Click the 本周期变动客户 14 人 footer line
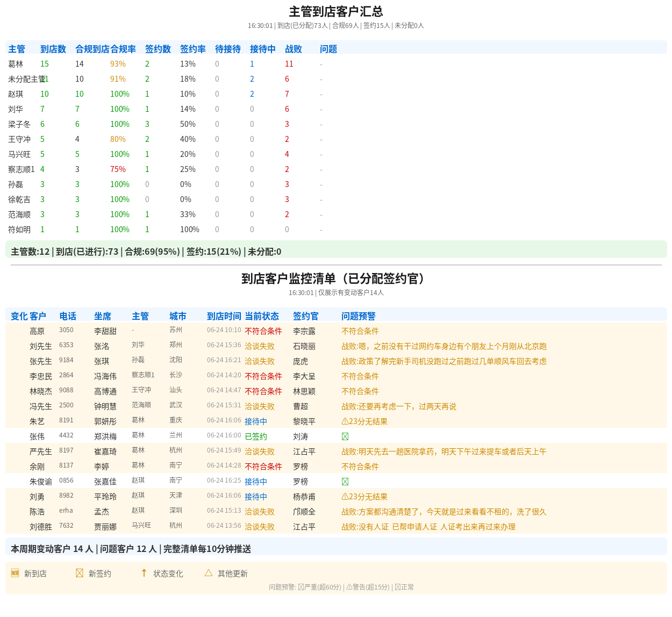This screenshot has height=617, width=672. (131, 549)
